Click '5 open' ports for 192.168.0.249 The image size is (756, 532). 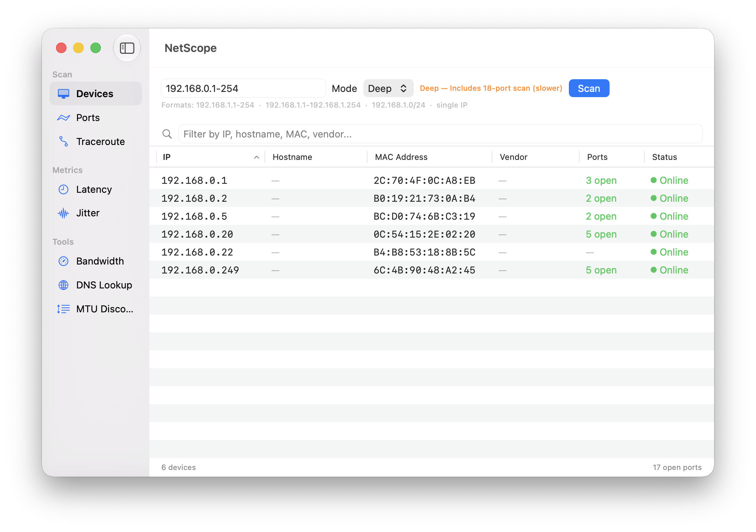tap(601, 270)
